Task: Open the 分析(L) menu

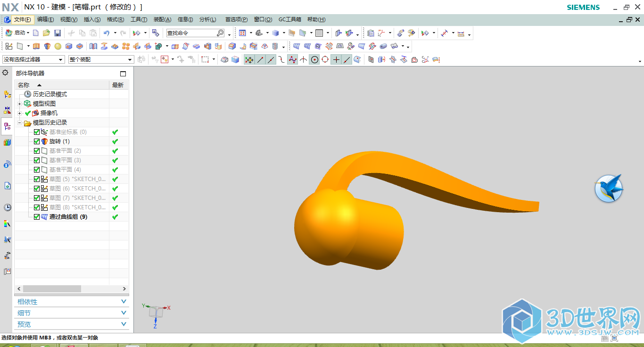Action: 208,19
